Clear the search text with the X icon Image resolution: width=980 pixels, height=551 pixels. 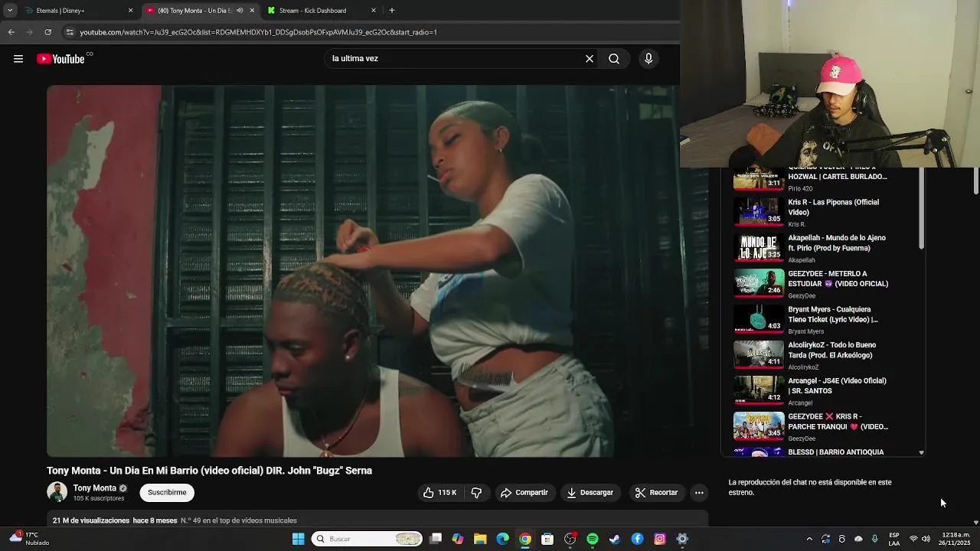[x=590, y=59]
